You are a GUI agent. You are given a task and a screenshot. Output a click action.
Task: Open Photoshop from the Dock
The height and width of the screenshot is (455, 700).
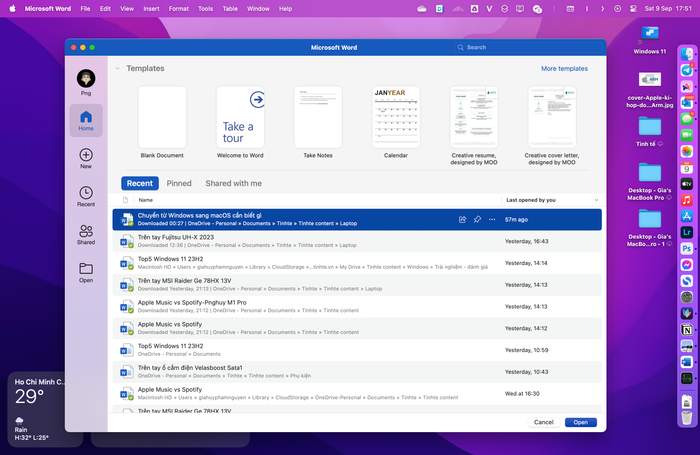click(x=687, y=248)
